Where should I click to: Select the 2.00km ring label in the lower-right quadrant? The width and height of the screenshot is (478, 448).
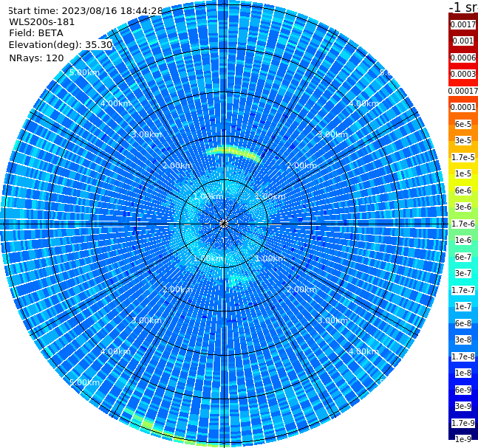click(301, 289)
